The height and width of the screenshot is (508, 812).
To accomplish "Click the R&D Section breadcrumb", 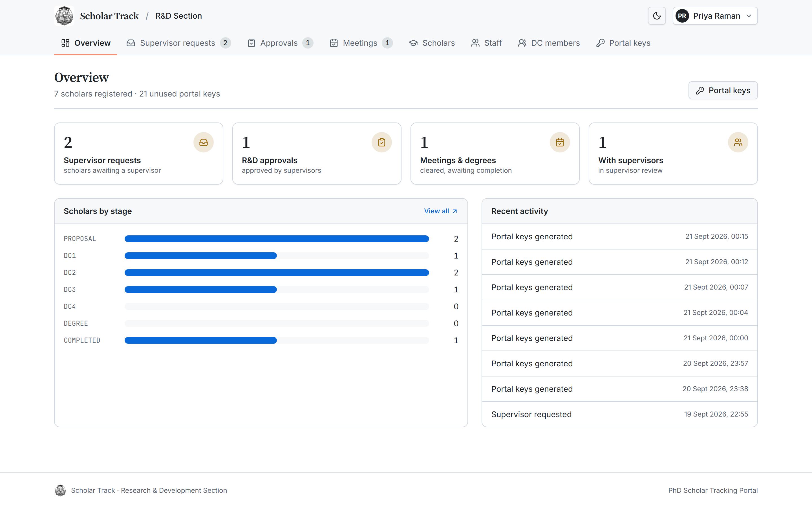I will click(178, 16).
